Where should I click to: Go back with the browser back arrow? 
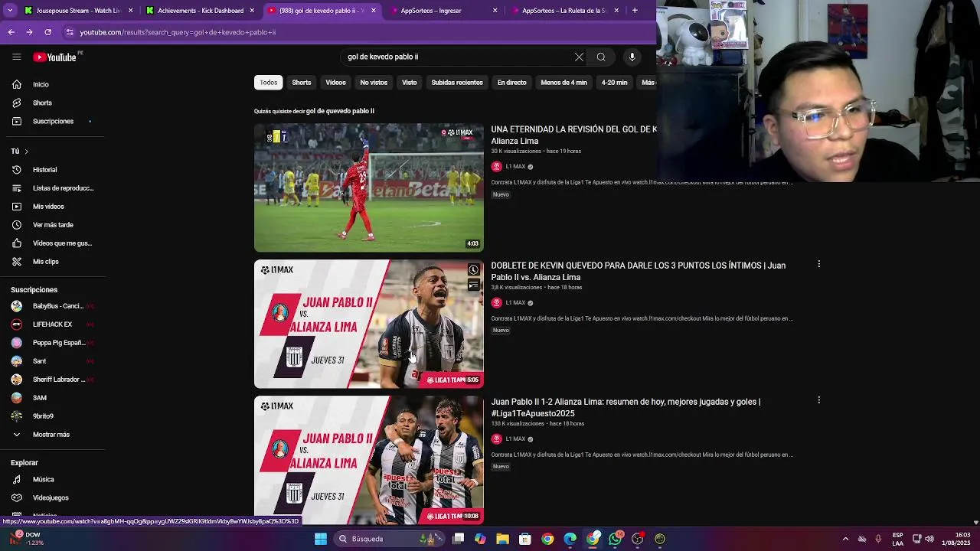point(11,32)
